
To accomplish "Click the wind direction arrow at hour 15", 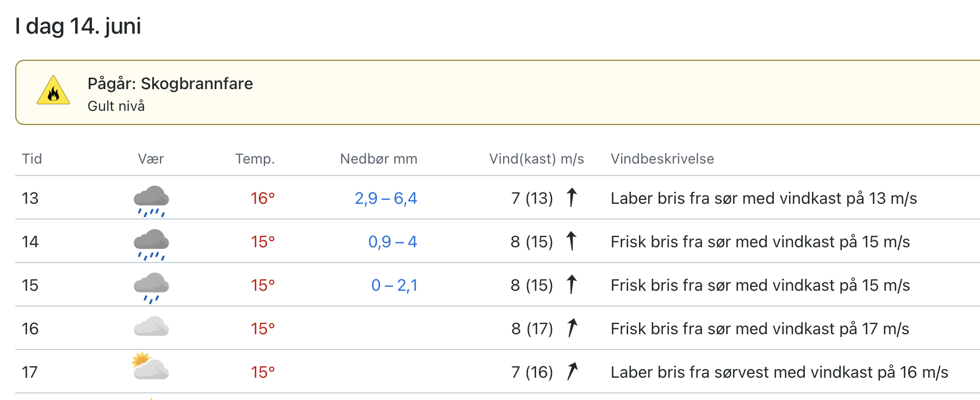I will tap(572, 285).
